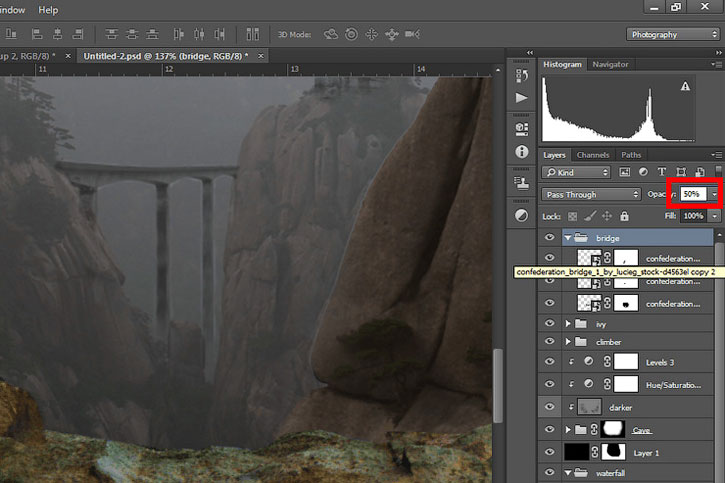Filter layers by smart objects icon
This screenshot has width=725, height=483.
tap(700, 172)
